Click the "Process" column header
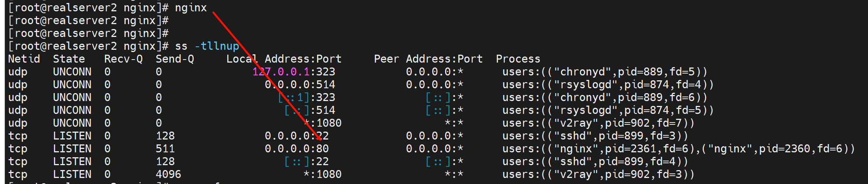This screenshot has height=184, width=868. point(518,59)
